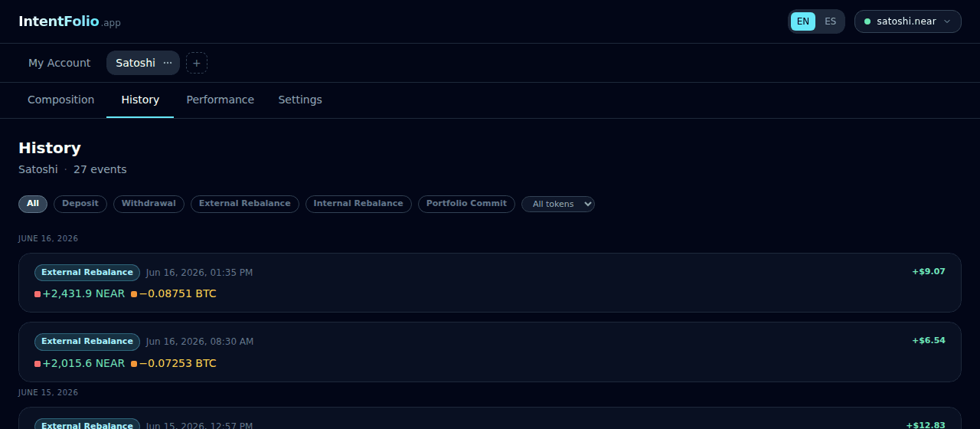The width and height of the screenshot is (980, 429).
Task: Open the History tab
Action: pos(140,100)
